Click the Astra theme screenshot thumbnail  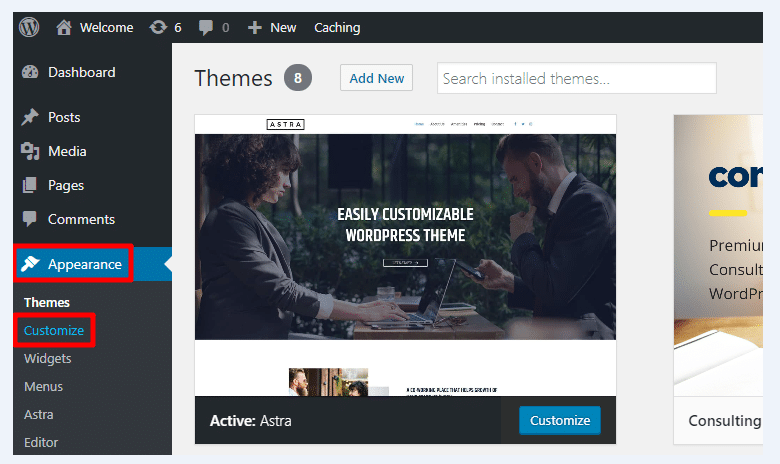click(405, 255)
